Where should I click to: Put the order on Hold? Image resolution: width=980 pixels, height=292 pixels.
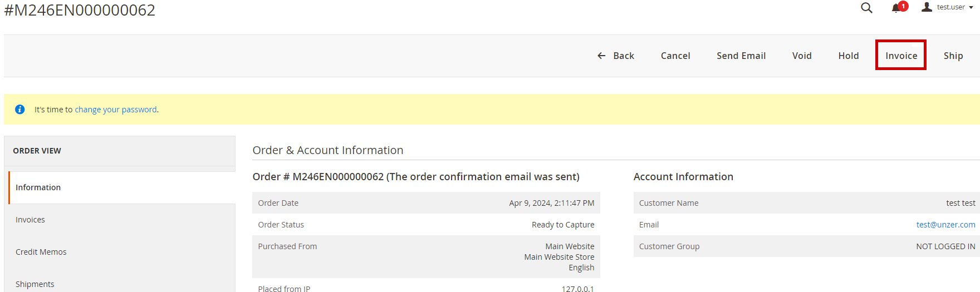(849, 56)
